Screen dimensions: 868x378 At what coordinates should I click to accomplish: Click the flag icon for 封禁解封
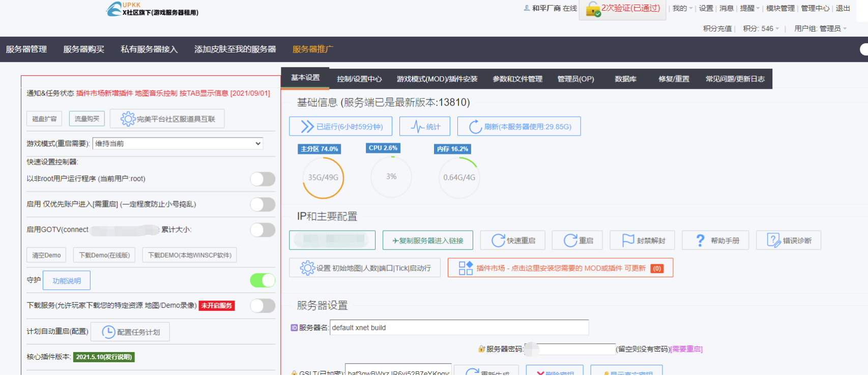(628, 240)
